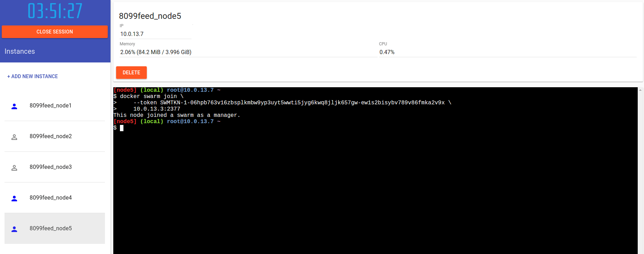644x254 pixels.
Task: Focus the terminal at the cursor prompt
Action: point(122,128)
